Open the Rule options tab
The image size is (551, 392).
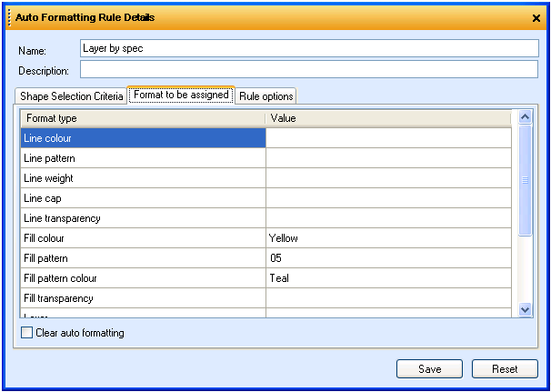(x=266, y=96)
